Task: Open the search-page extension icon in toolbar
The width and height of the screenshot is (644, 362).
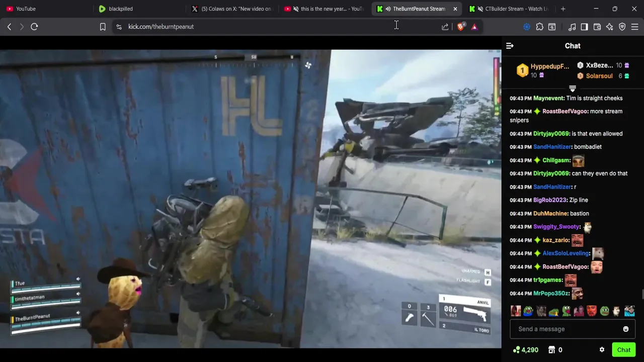Action: 552,27
